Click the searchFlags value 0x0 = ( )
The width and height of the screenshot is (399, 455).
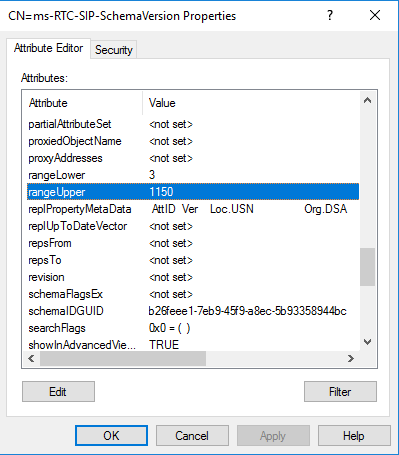[x=169, y=328]
